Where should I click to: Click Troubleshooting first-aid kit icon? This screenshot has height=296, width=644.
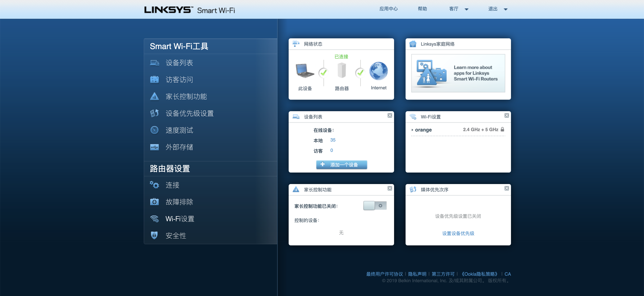point(154,202)
